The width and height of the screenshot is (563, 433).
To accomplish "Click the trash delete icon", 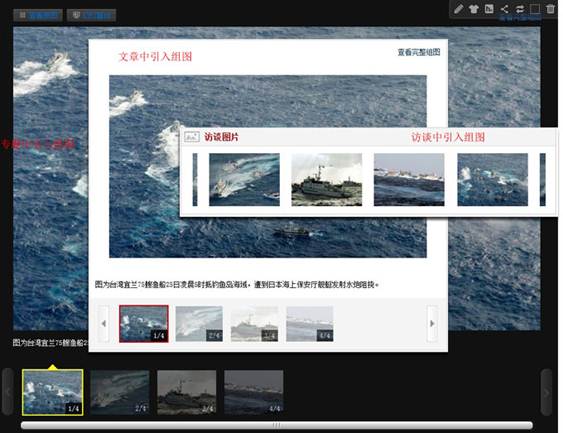I will click(550, 9).
